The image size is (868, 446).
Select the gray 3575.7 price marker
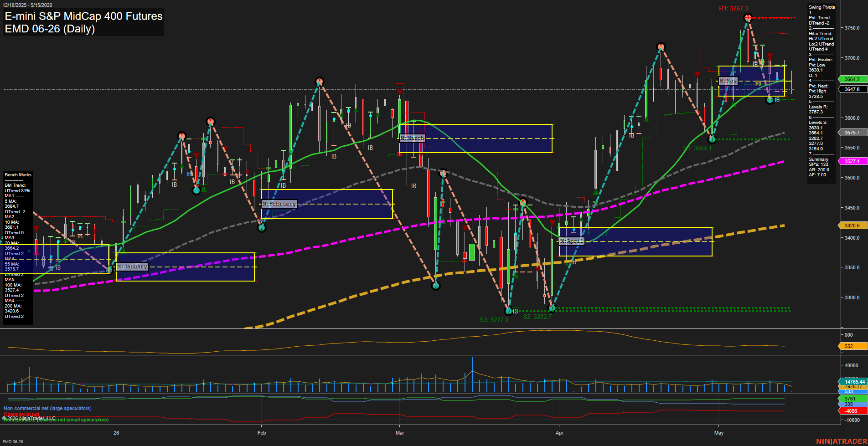pyautogui.click(x=852, y=133)
